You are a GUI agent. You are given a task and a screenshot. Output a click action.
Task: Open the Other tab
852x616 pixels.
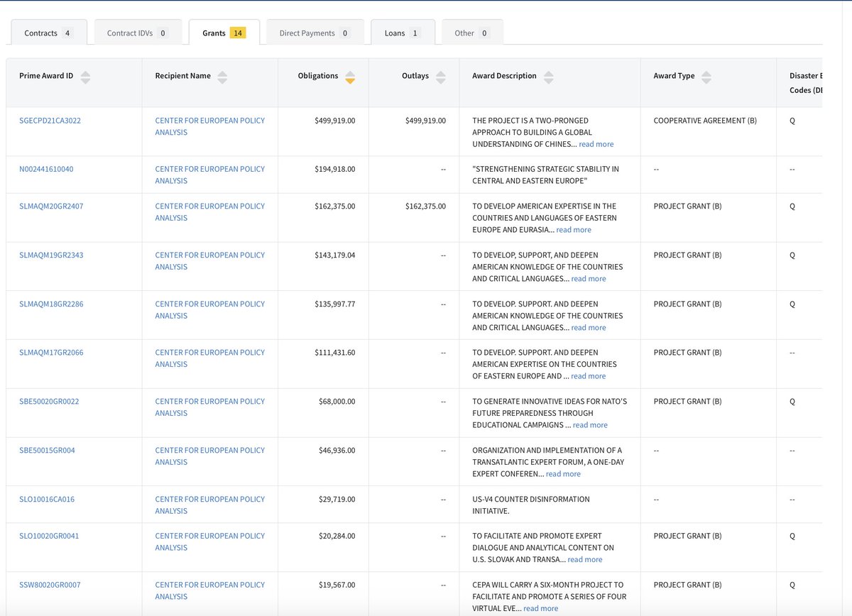(x=472, y=33)
